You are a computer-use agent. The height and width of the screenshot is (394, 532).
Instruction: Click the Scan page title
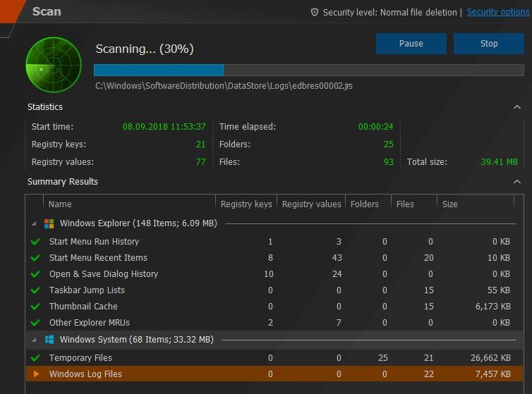[47, 11]
